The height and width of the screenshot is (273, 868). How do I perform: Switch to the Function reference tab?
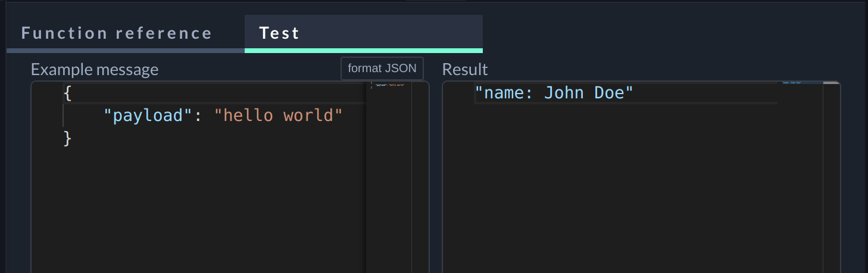[117, 33]
